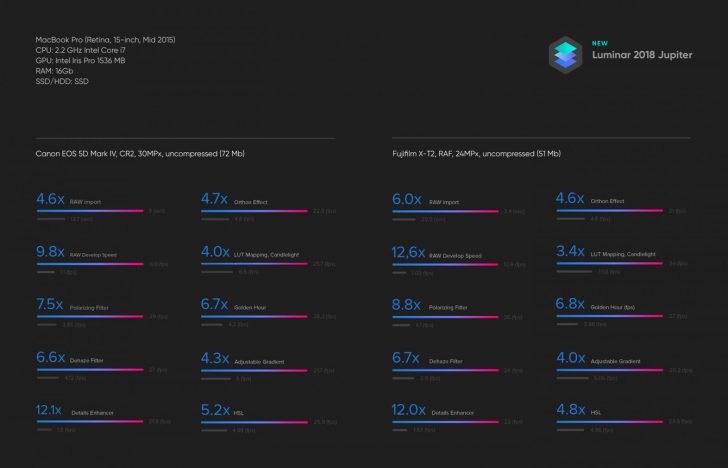Click the 3.4x LUT Mapping value
This screenshot has width=728, height=468.
click(x=570, y=253)
